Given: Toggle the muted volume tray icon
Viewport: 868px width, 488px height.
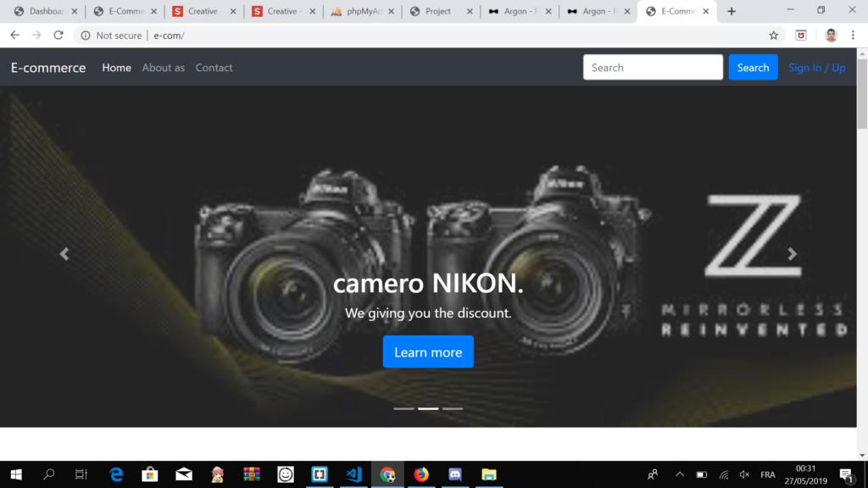Looking at the screenshot, I should click(744, 474).
